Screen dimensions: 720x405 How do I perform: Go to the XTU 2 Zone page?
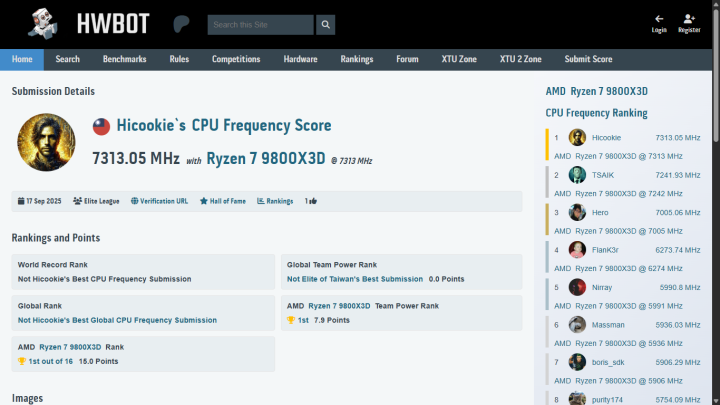tap(520, 59)
